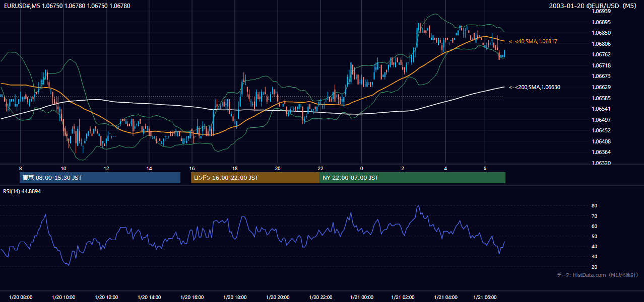Screen dimensions: 644x302
Task: Select the 東京 08:00-15:30 JST session bar
Action: [x=100, y=178]
